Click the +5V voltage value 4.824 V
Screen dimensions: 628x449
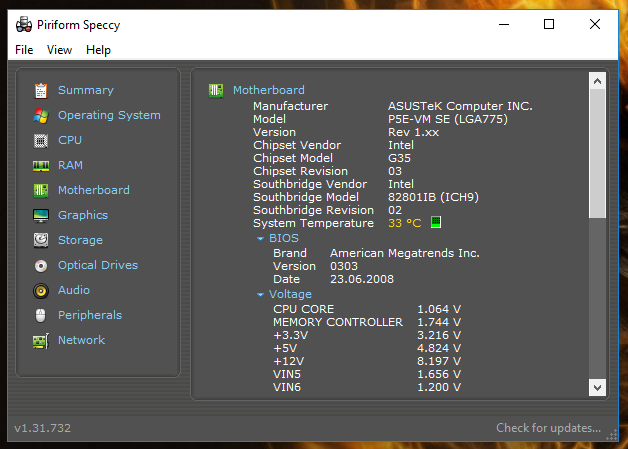439,348
